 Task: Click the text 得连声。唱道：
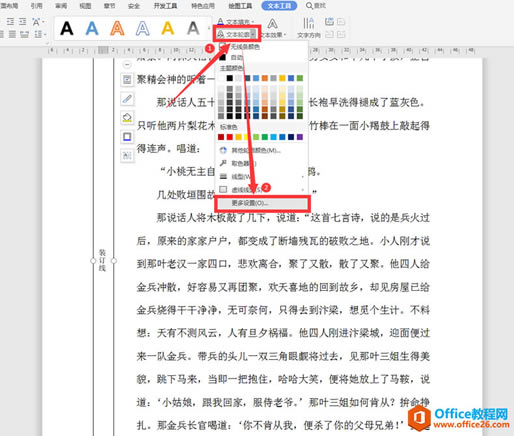[168, 149]
